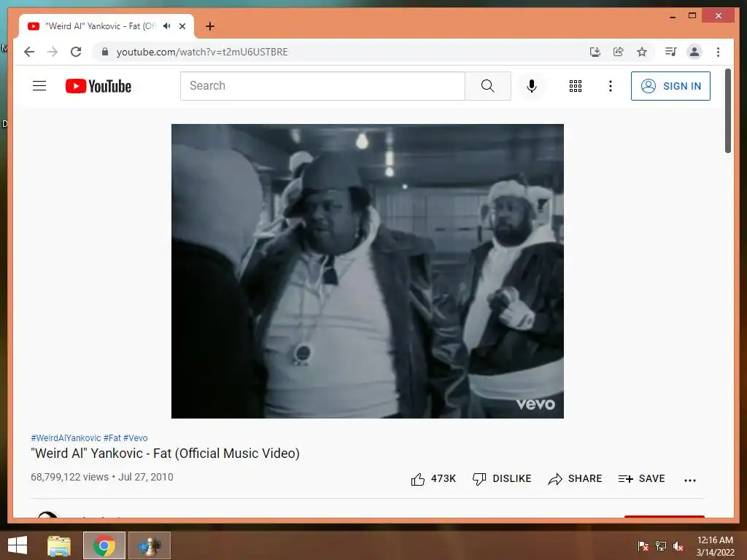Screen dimensions: 747x560
Task: Click the Chrome taskbar icon
Action: [x=104, y=545]
